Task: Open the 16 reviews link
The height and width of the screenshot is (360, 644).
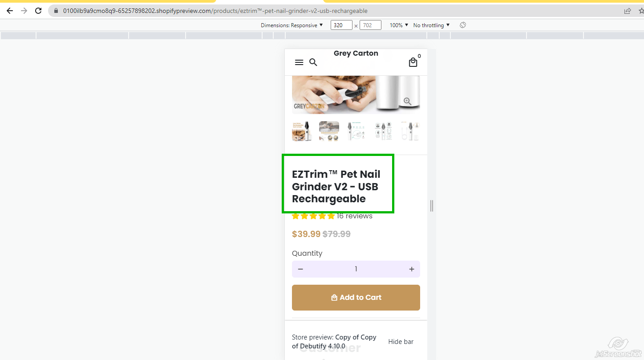Action: pos(355,216)
